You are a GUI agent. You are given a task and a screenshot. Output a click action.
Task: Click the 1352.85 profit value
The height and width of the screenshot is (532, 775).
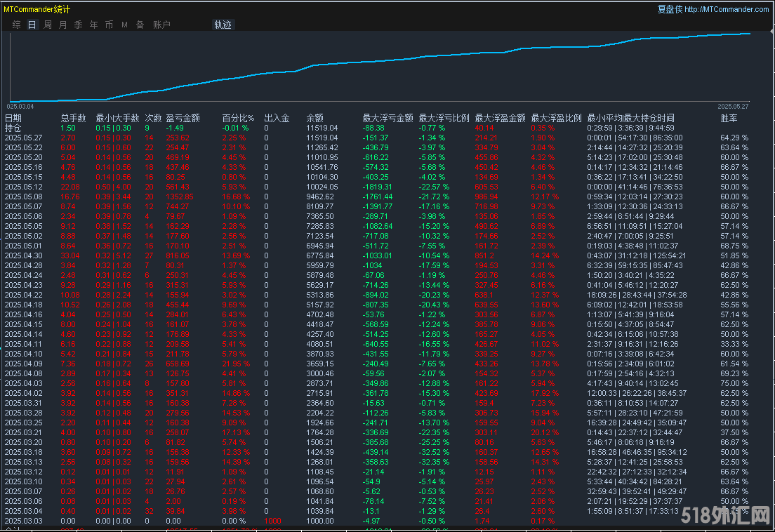click(x=180, y=197)
